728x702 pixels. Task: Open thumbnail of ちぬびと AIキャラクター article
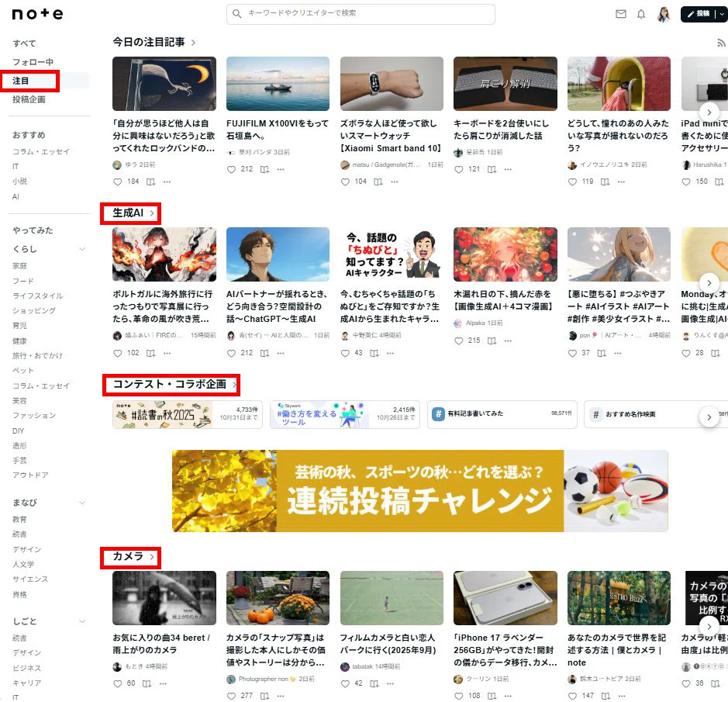pos(392,254)
